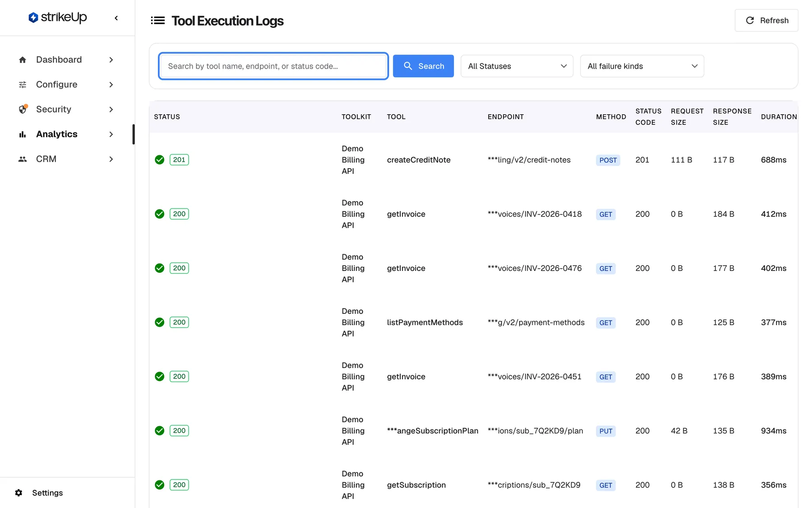Click the green check on INV-2026-0451 row

click(159, 377)
